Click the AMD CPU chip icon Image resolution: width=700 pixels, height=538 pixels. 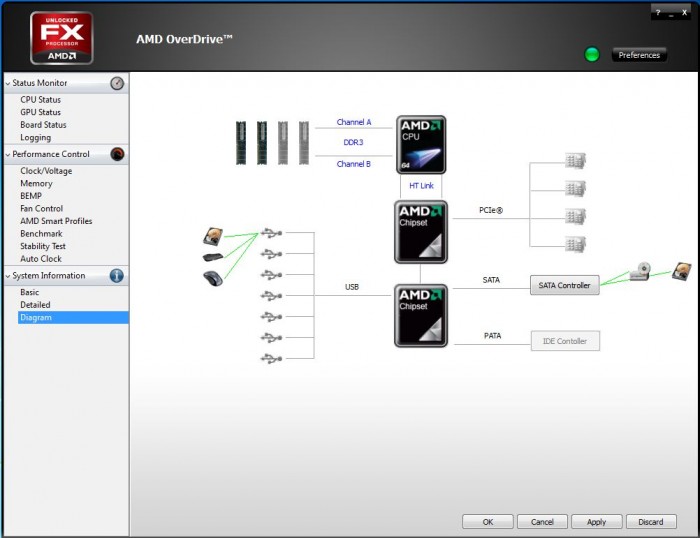(421, 145)
